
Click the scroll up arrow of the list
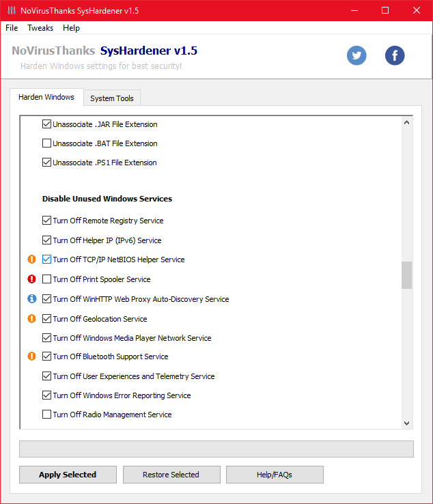pyautogui.click(x=407, y=123)
